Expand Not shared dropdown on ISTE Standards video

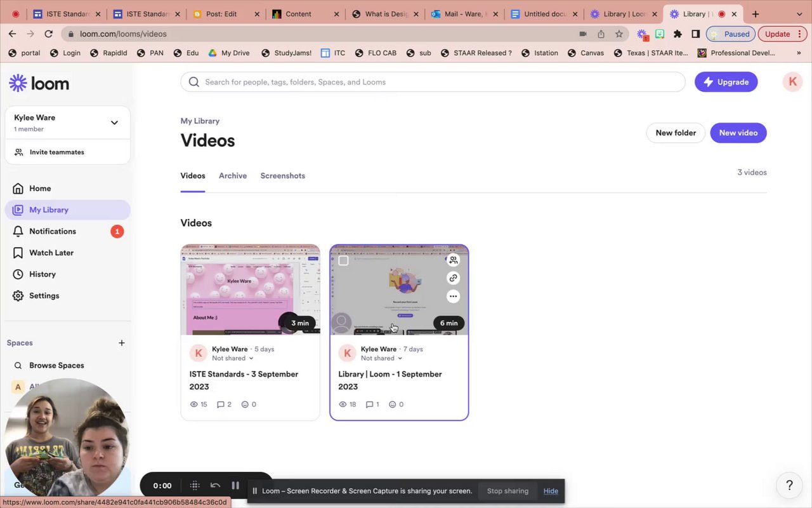tap(232, 358)
